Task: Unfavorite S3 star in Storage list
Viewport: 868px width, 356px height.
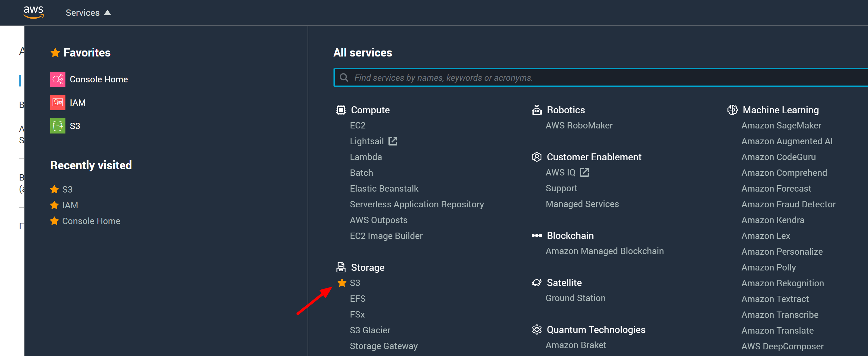Action: 342,283
